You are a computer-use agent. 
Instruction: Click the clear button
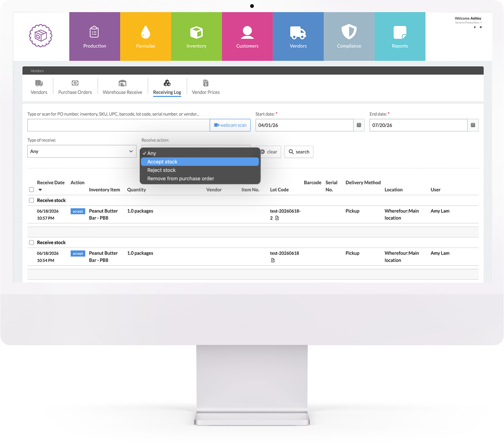click(x=270, y=152)
